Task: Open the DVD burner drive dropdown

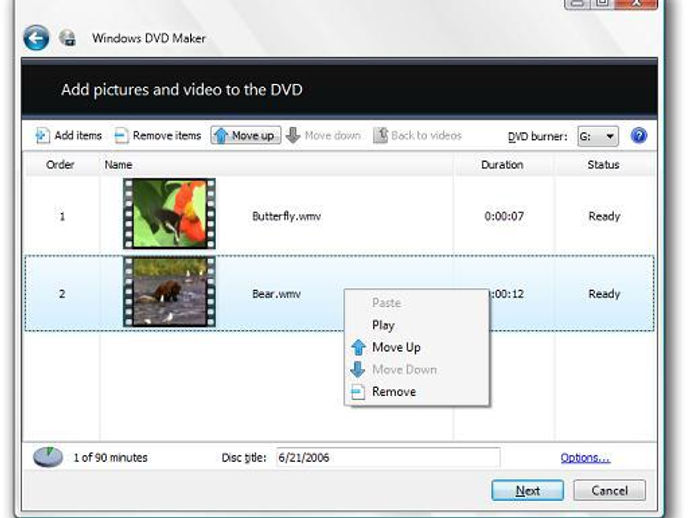Action: pyautogui.click(x=598, y=136)
